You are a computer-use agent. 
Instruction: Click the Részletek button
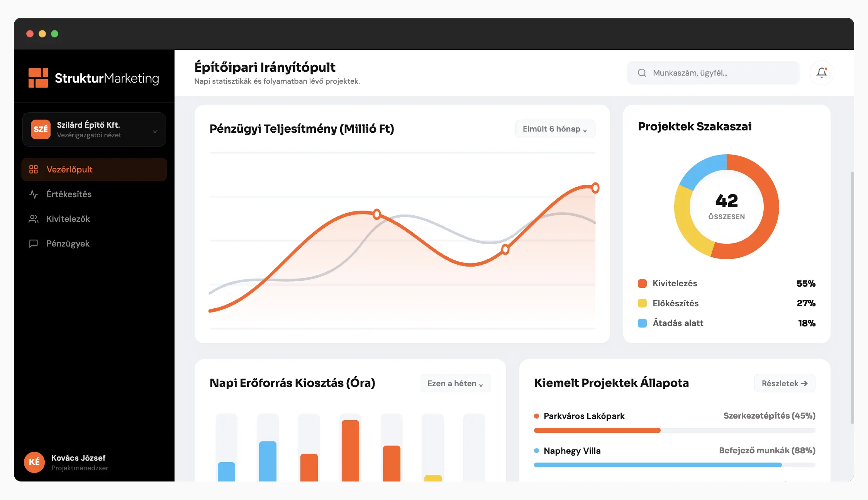click(784, 383)
